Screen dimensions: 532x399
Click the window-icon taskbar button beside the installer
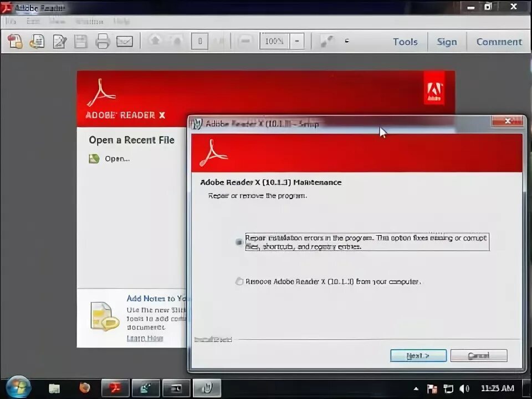click(x=176, y=388)
